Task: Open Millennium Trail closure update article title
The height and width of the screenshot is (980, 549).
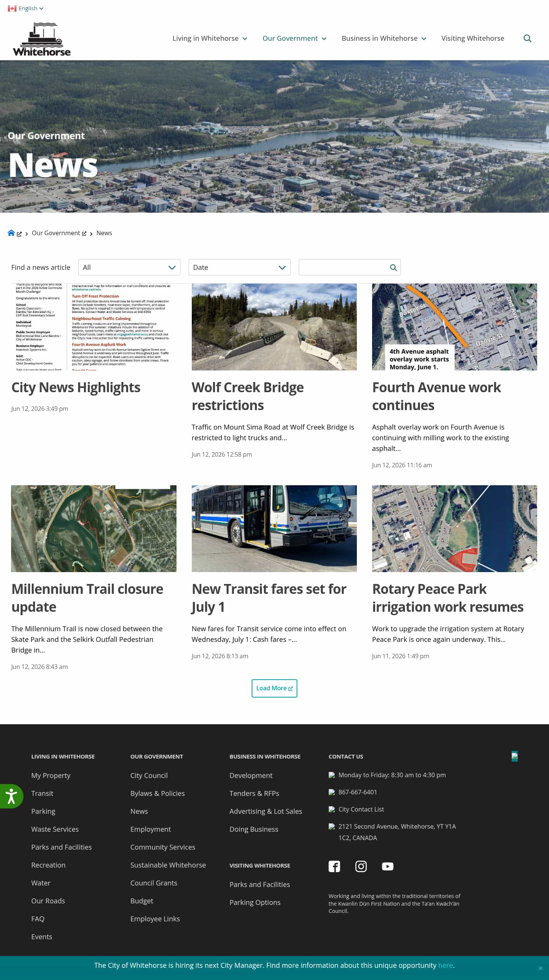Action: pyautogui.click(x=87, y=598)
